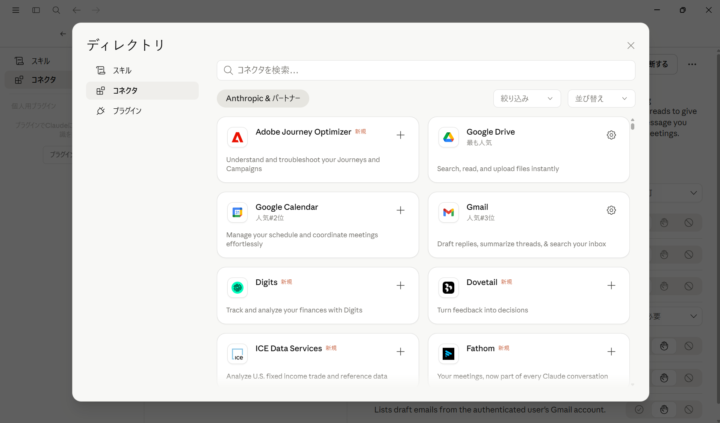Click the Gmail logo icon
The image size is (720, 423).
(x=448, y=212)
